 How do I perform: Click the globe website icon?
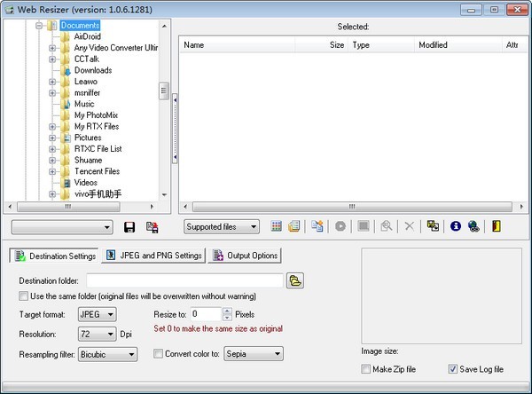(x=473, y=226)
